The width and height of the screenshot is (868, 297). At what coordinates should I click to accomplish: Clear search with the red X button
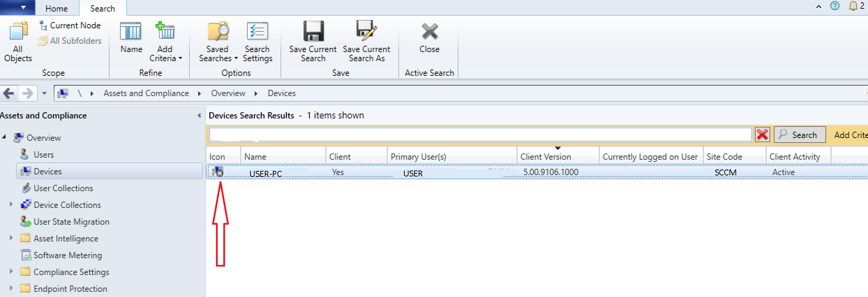pos(762,135)
